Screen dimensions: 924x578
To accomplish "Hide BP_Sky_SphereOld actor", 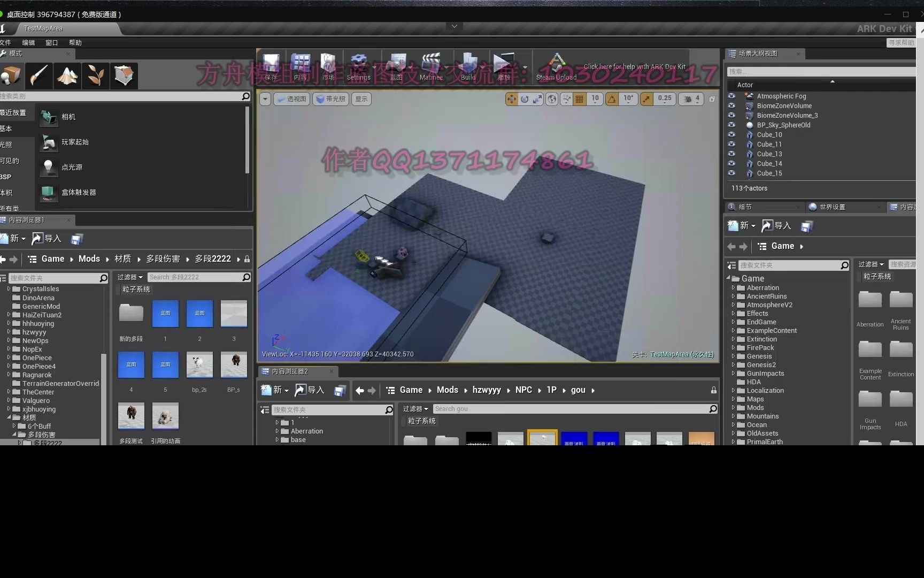I will tap(731, 125).
